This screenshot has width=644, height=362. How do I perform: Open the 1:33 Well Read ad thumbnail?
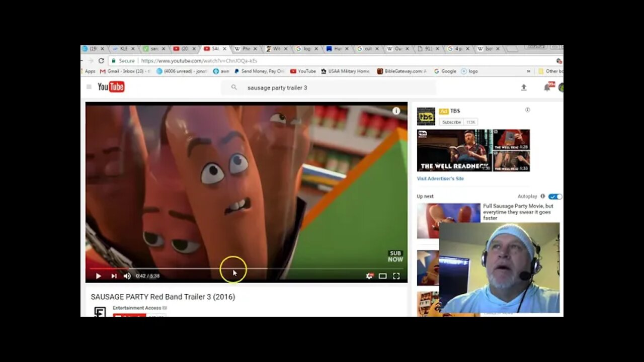point(511,161)
